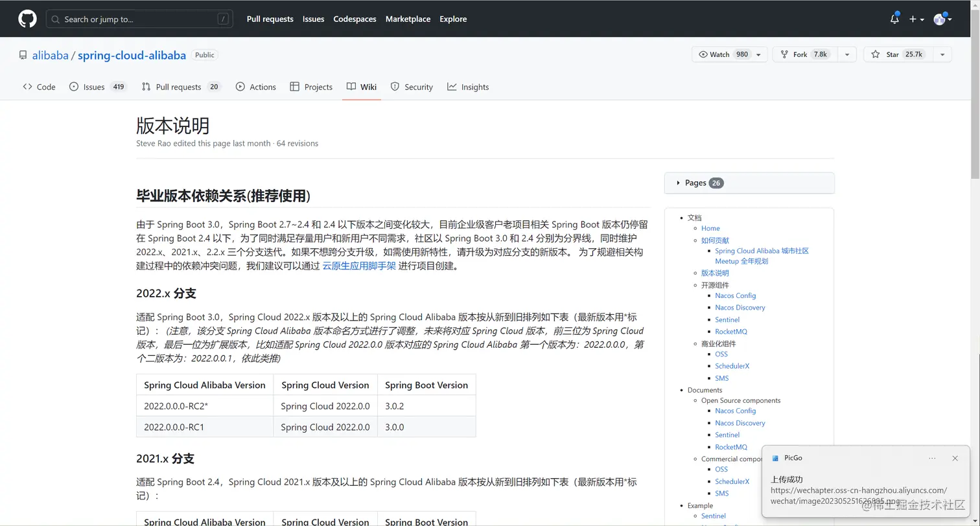
Task: Switch to the Wiki tab
Action: [362, 87]
